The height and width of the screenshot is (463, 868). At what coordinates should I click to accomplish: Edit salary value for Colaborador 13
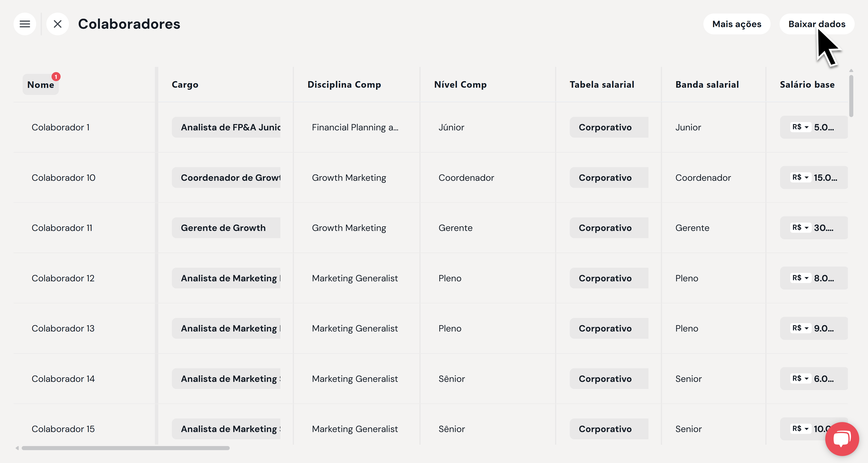[824, 328]
